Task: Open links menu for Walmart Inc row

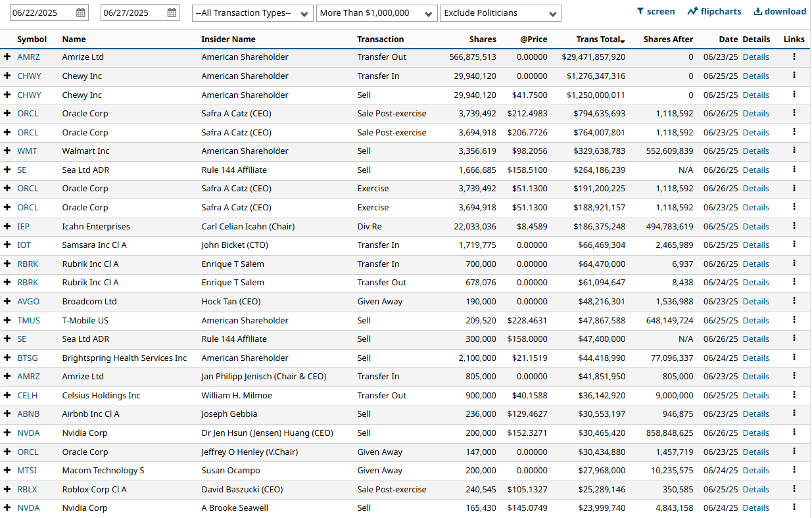Action: 794,151
